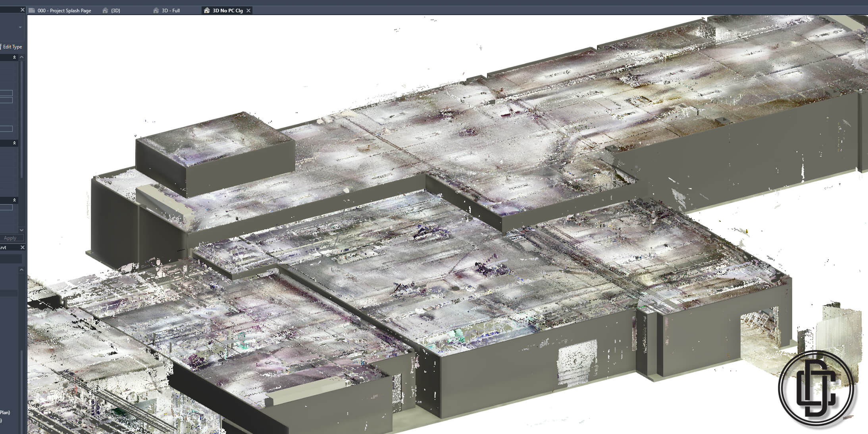This screenshot has height=434, width=868.
Task: Close the Properties palette
Action: pos(22,10)
